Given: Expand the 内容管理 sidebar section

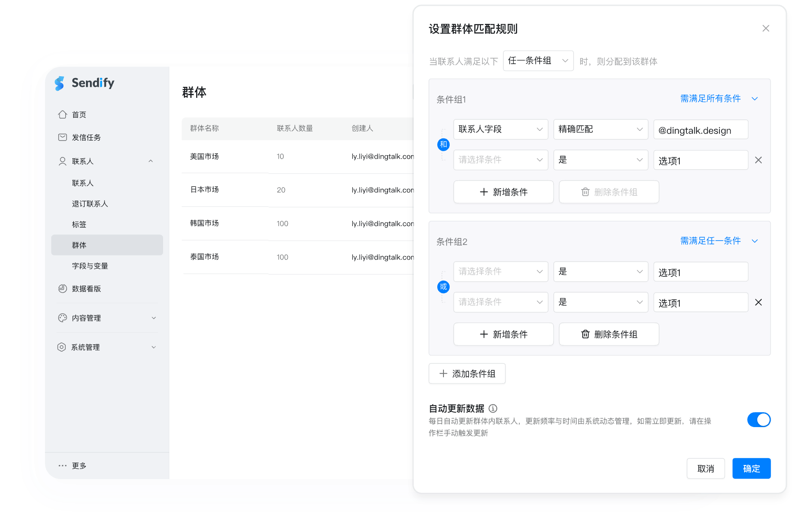Looking at the screenshot, I should tap(154, 318).
